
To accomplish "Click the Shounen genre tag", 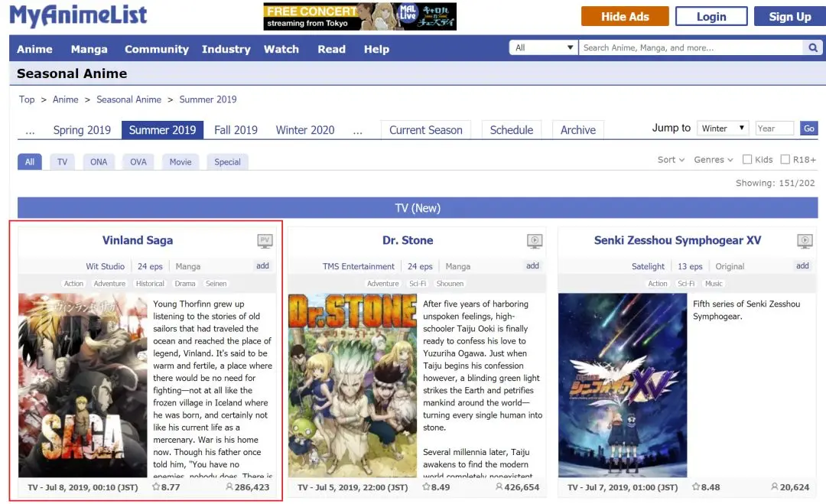I will click(x=450, y=283).
